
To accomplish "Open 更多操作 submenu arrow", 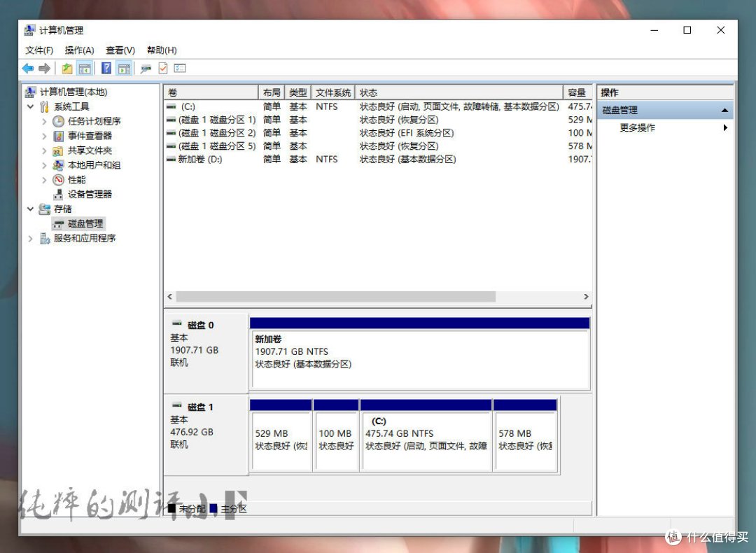I will tap(725, 128).
